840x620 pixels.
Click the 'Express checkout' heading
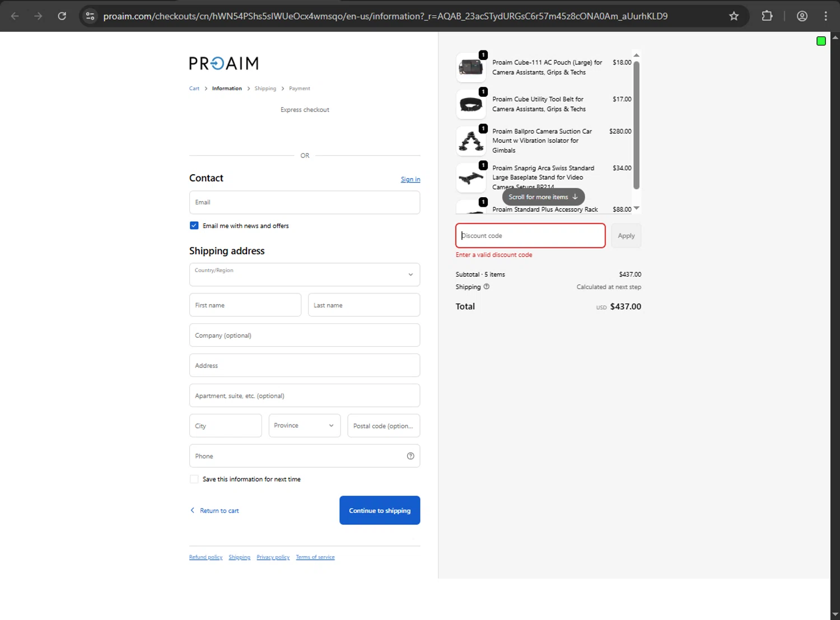[x=305, y=110]
